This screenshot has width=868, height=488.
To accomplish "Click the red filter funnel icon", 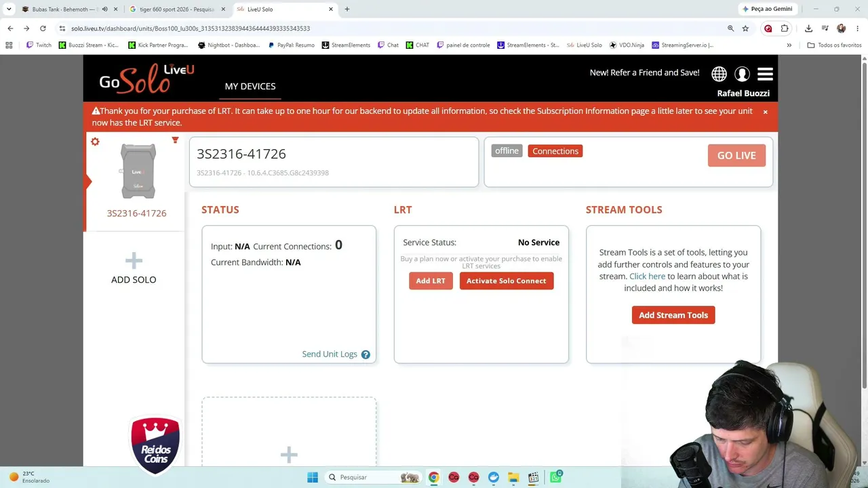I will click(x=175, y=140).
